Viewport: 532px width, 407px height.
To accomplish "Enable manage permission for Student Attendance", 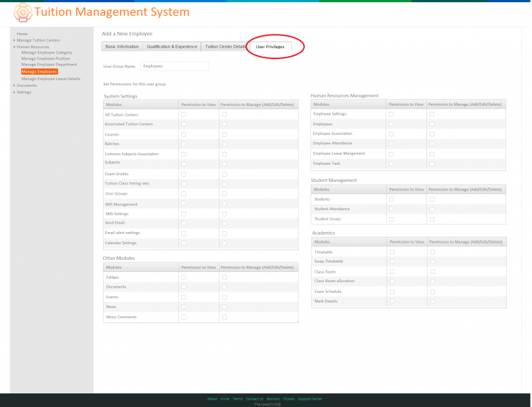I will tap(432, 209).
